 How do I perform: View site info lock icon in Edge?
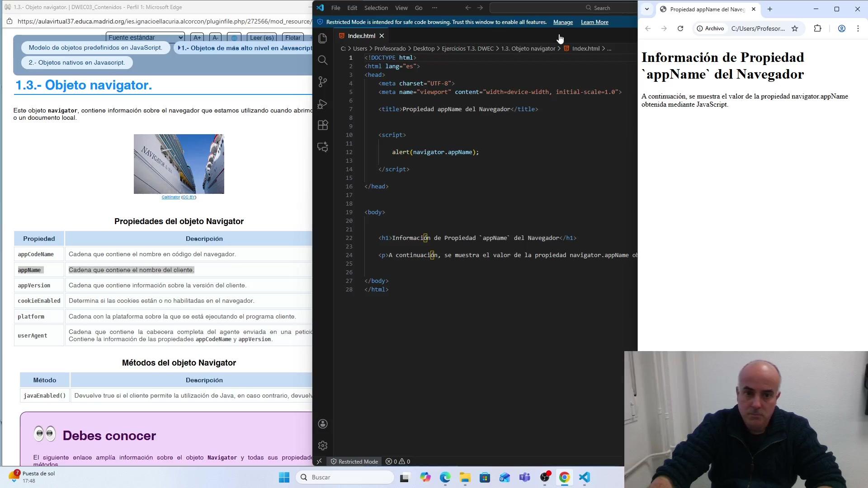pos(9,21)
